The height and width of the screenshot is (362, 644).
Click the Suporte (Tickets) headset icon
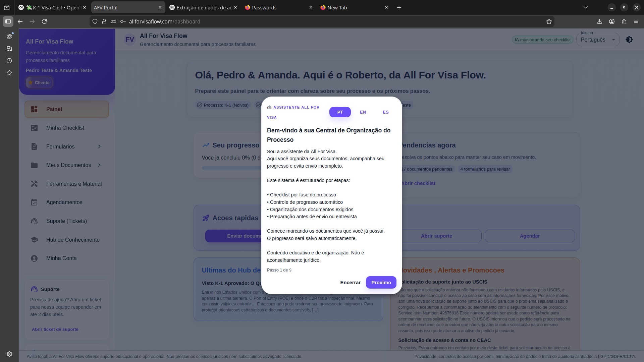click(34, 221)
